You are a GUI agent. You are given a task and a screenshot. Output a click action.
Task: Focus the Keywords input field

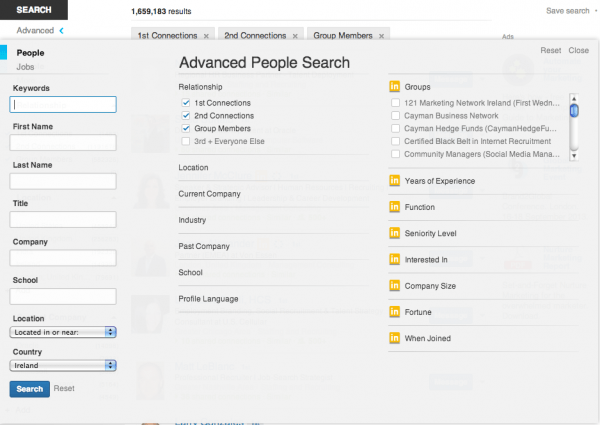point(63,104)
